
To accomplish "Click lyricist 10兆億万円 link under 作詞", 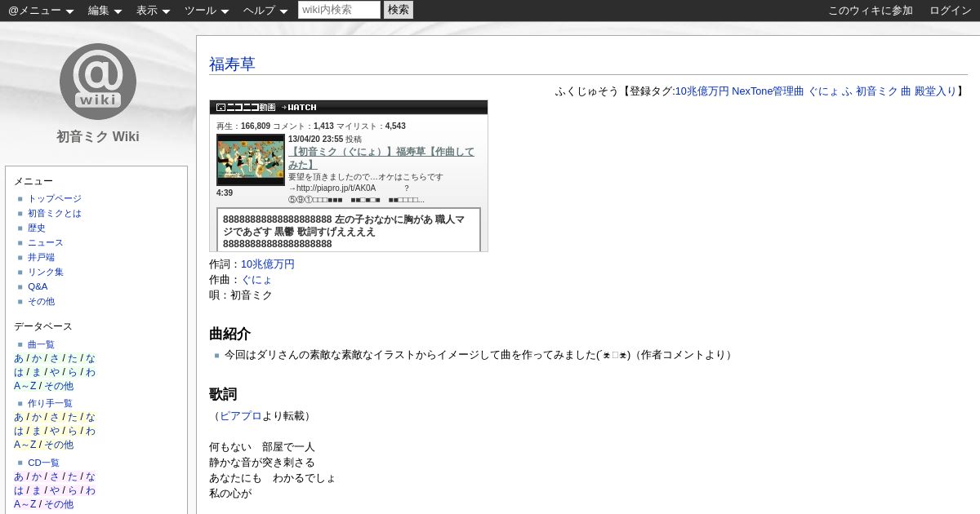I will (268, 264).
